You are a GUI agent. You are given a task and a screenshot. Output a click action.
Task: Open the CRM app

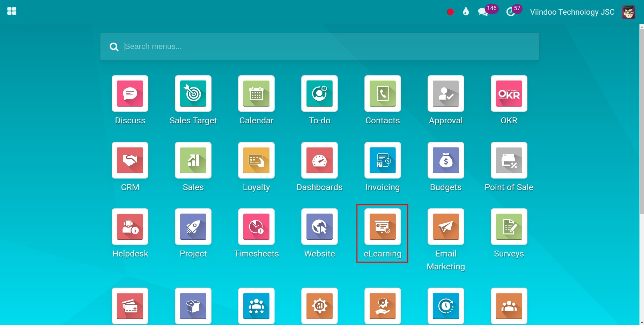(130, 160)
